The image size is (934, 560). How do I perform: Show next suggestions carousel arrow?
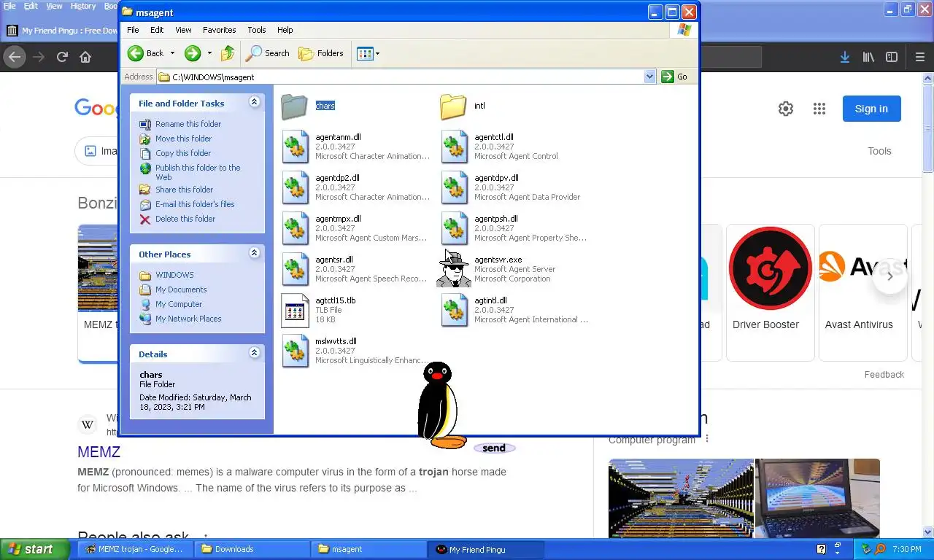tap(889, 276)
